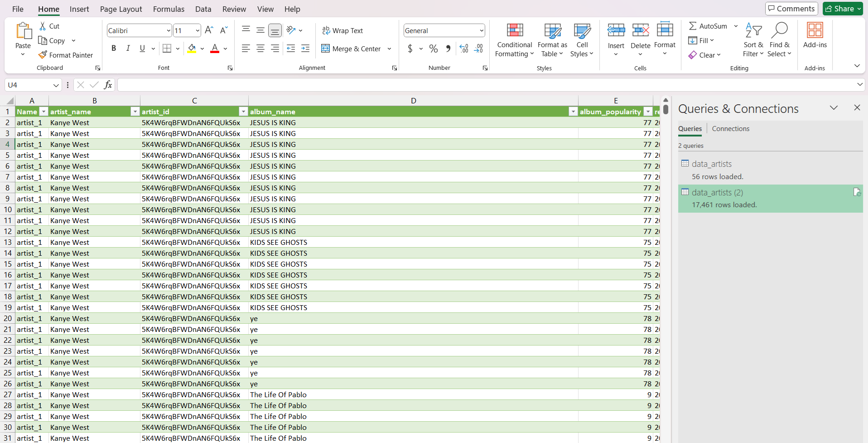Open the Formulas ribbon tab

tap(169, 9)
